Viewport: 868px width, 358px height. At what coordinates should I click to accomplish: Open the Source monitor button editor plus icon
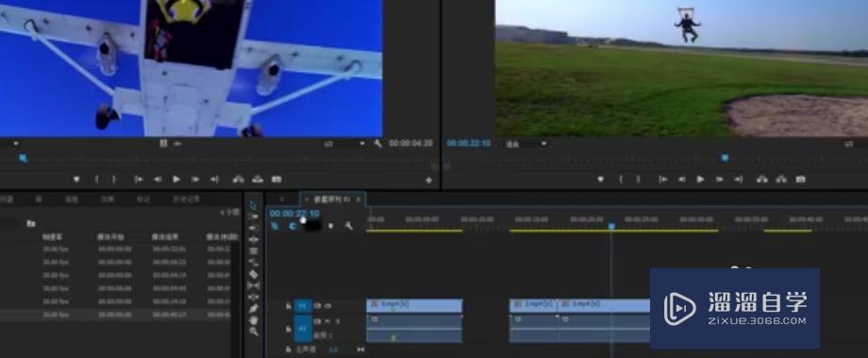(428, 179)
